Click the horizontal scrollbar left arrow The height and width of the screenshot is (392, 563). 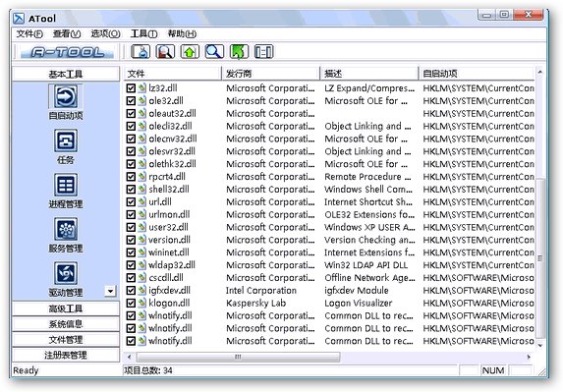[130, 357]
